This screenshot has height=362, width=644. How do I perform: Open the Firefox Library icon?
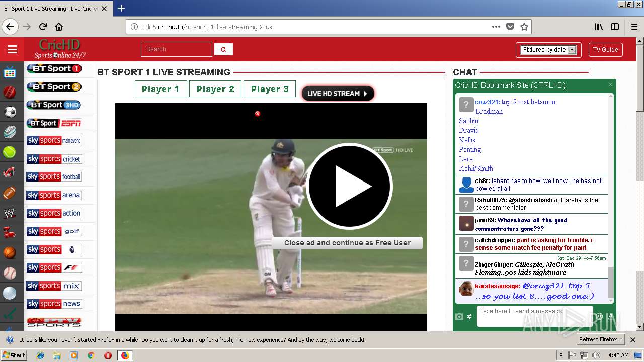tap(599, 27)
